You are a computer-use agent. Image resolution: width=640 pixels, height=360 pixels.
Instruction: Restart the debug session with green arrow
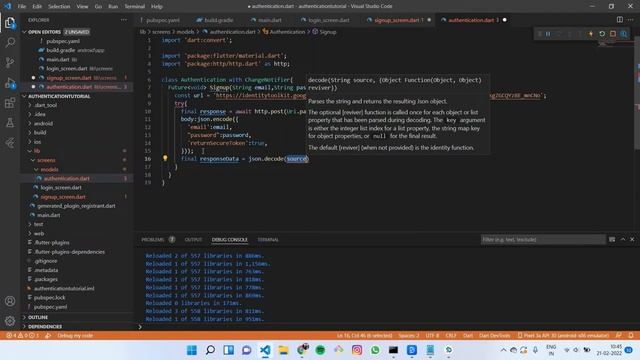602,34
